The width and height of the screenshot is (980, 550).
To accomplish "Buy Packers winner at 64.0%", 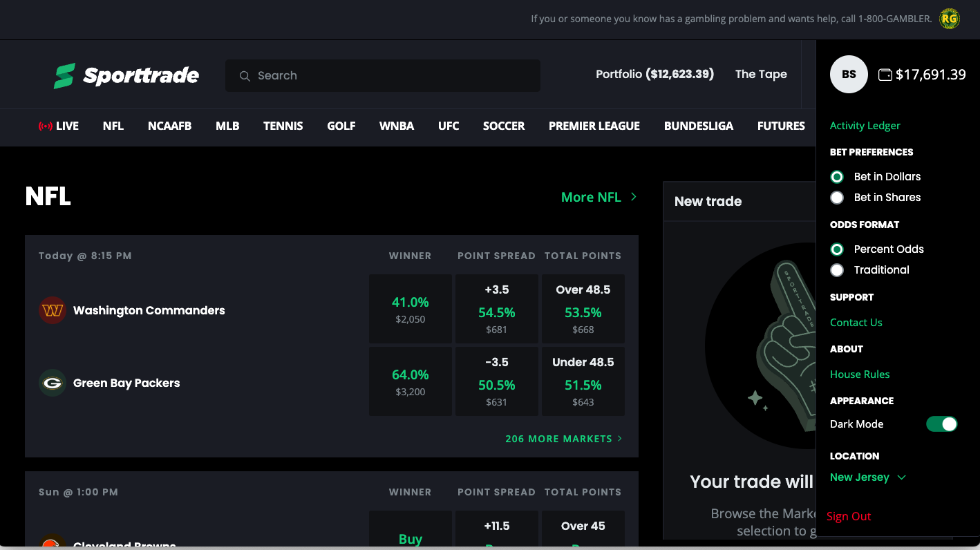I will tap(411, 381).
